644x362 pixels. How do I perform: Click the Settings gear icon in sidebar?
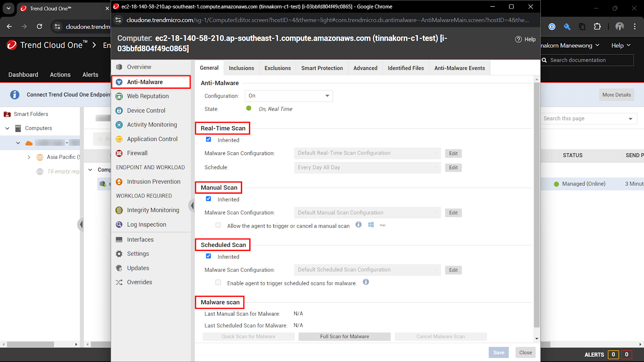[119, 254]
